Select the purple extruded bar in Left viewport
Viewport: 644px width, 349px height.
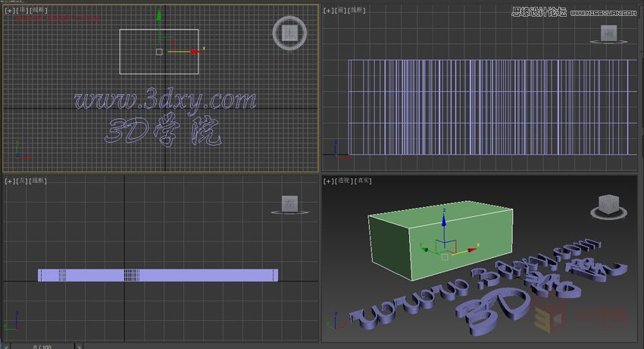pyautogui.click(x=158, y=275)
